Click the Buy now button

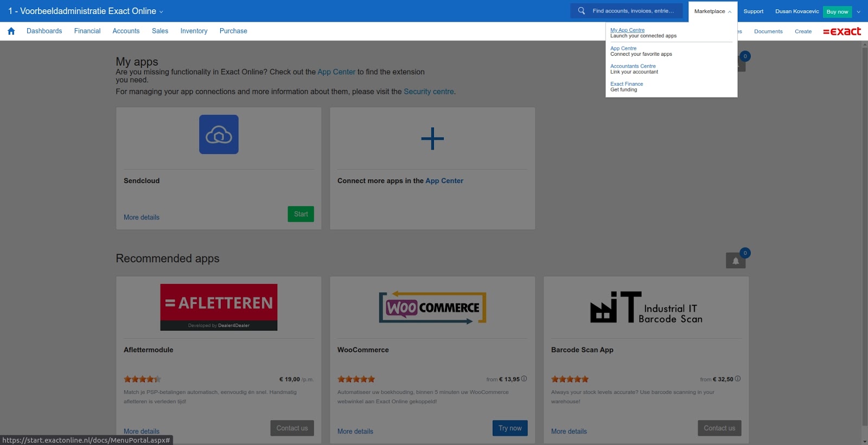pos(837,12)
